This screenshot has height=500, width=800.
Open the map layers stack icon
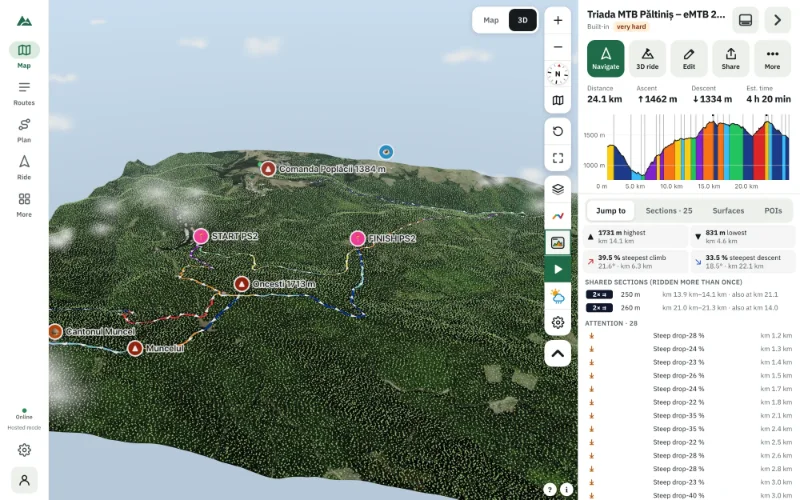(x=558, y=189)
